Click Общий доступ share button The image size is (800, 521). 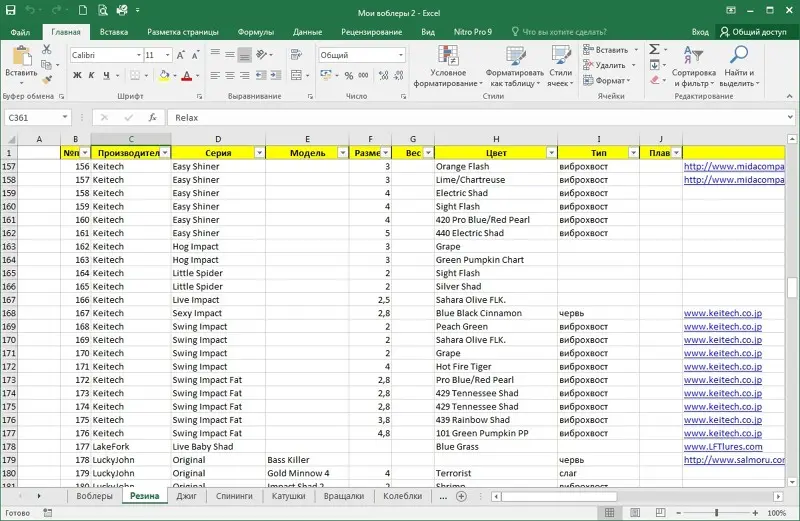pyautogui.click(x=754, y=32)
